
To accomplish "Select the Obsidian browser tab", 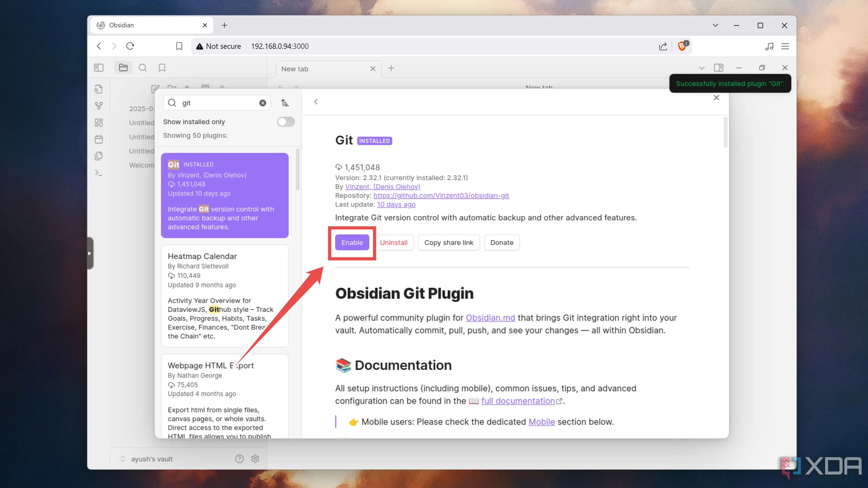I will [x=152, y=25].
